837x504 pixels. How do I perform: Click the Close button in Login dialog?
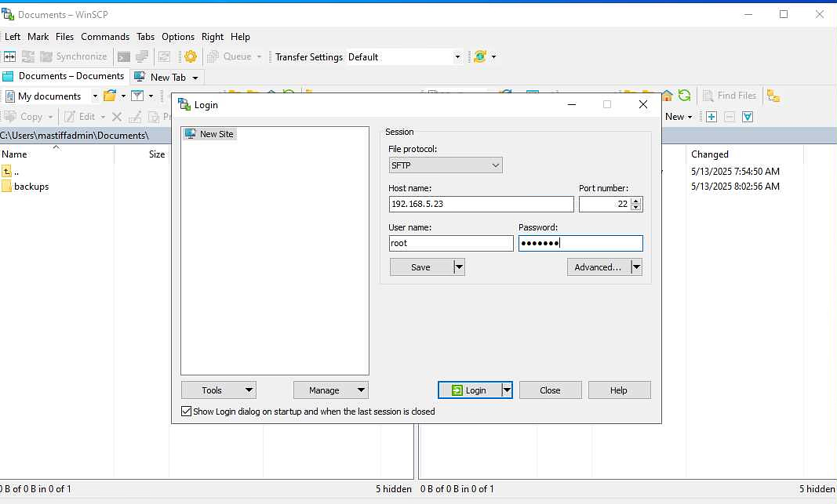click(x=551, y=390)
